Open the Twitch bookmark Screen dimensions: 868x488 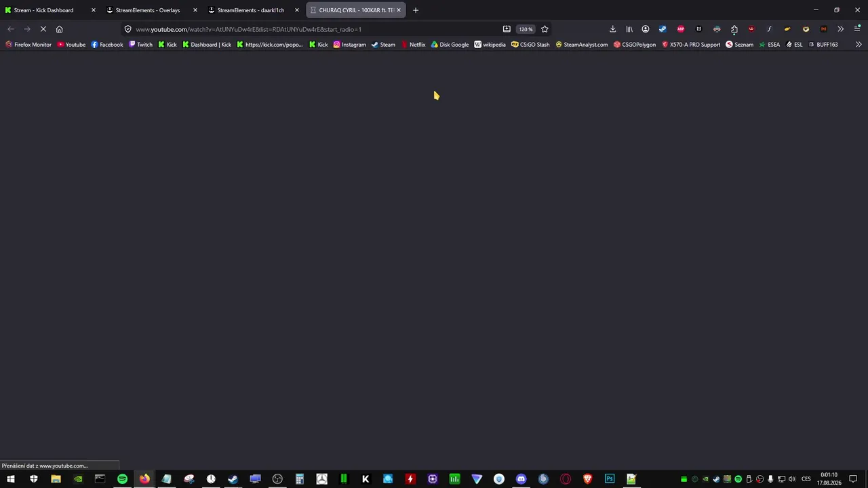click(x=141, y=45)
